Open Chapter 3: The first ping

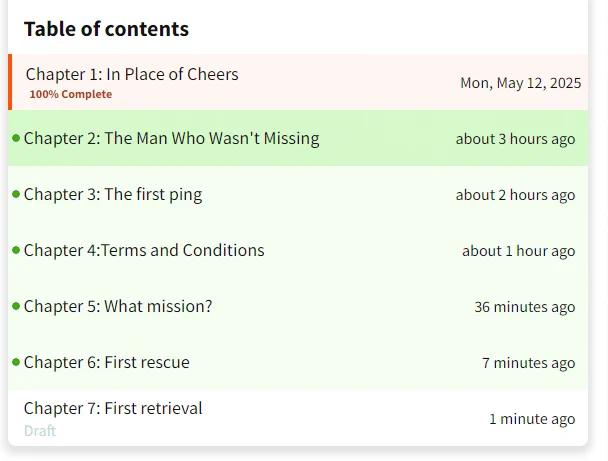[298, 194]
